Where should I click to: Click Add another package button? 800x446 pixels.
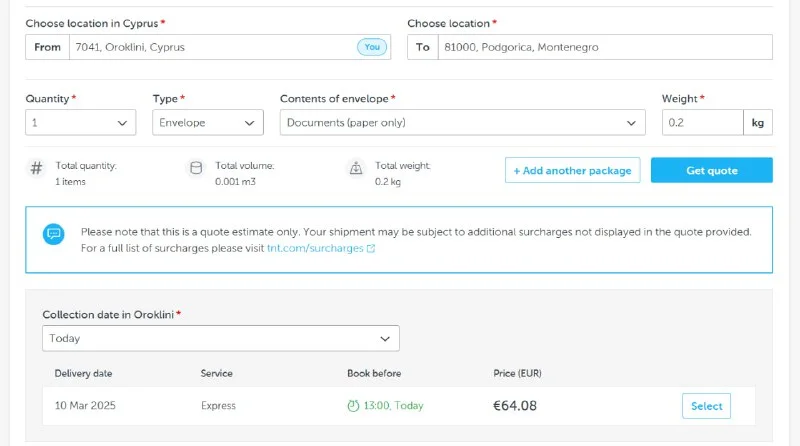pos(572,170)
